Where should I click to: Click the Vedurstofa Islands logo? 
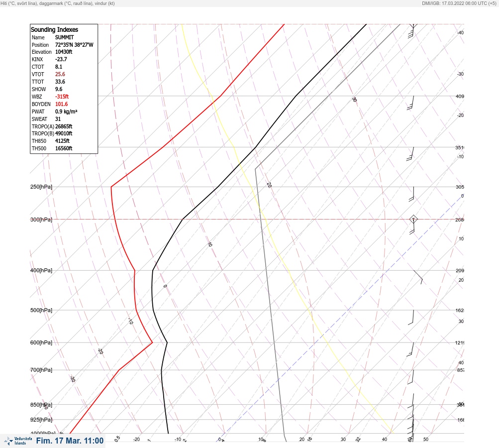click(18, 441)
